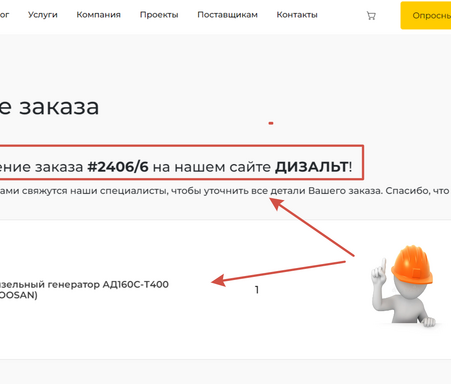The width and height of the screenshot is (451, 384).
Task: Click the yellow Опросный button
Action: click(426, 15)
